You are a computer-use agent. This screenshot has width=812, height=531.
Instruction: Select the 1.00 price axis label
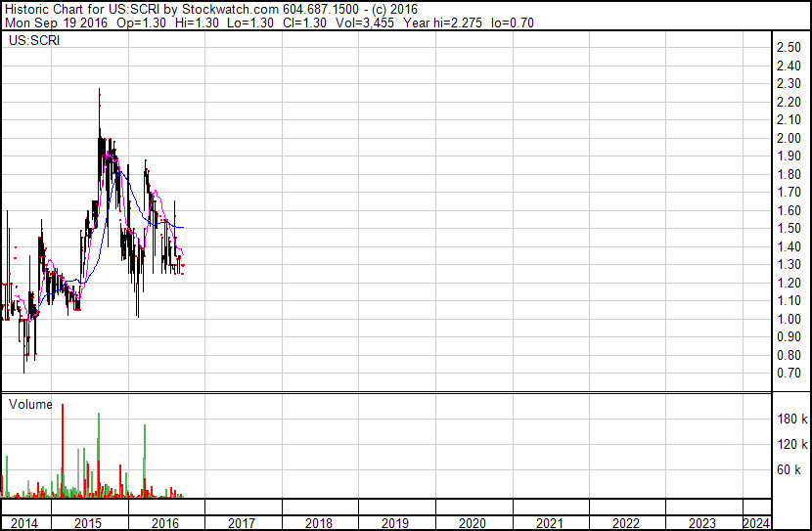(789, 319)
